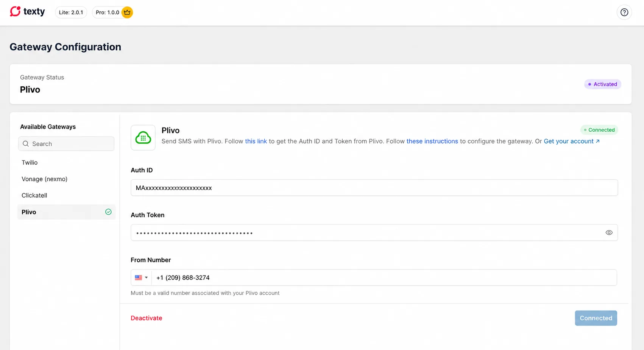Click the Lite: 2.0.1 version badge

(x=71, y=12)
